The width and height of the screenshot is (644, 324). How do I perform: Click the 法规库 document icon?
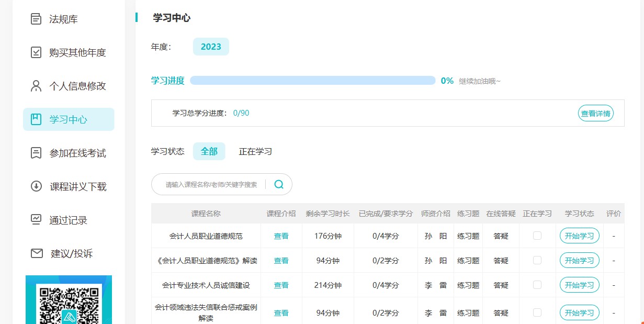pos(36,19)
